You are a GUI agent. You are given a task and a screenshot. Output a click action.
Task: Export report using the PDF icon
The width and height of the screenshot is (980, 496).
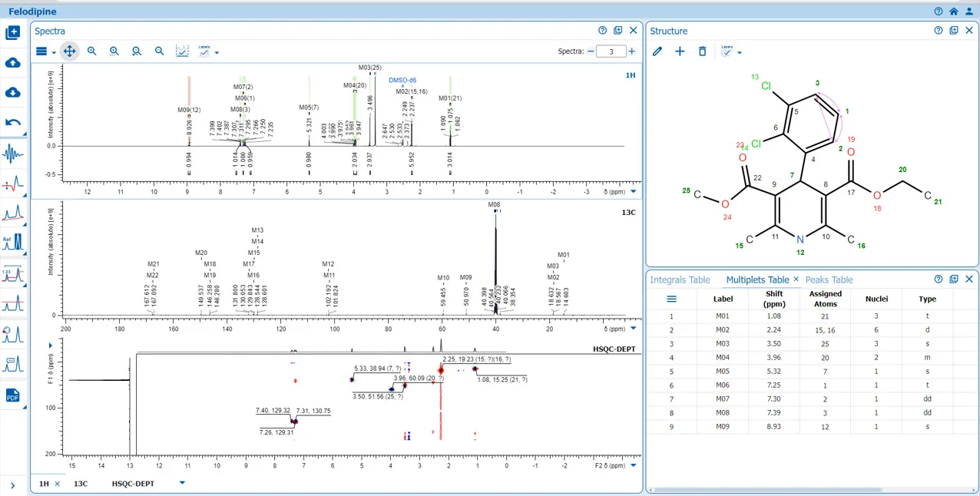pos(13,395)
